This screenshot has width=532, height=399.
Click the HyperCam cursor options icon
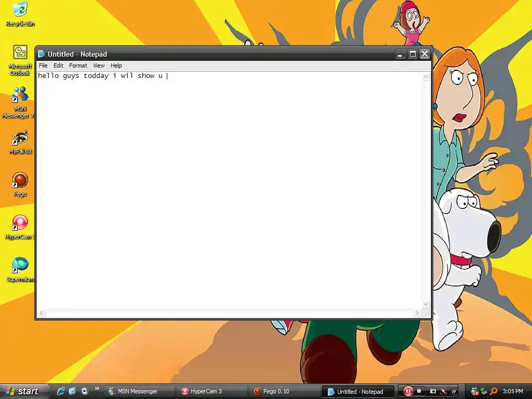click(444, 391)
